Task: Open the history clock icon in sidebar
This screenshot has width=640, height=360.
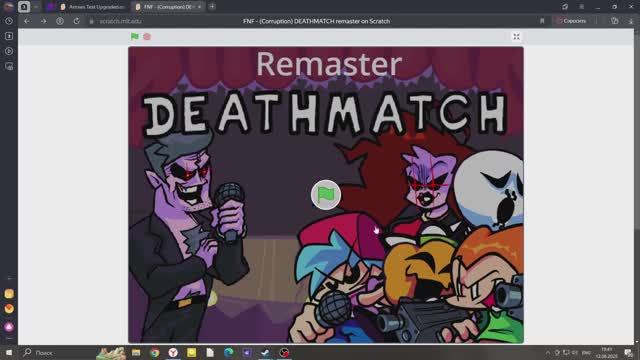Action: pos(9,21)
